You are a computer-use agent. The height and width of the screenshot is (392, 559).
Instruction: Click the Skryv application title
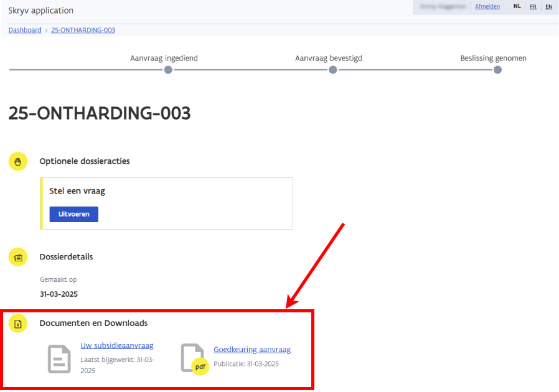pos(40,11)
